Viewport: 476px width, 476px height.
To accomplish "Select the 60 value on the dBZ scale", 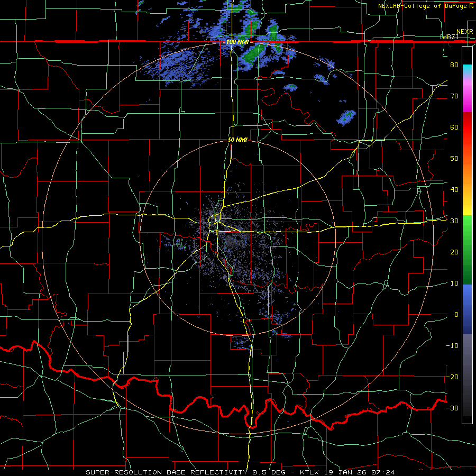I will tap(454, 127).
